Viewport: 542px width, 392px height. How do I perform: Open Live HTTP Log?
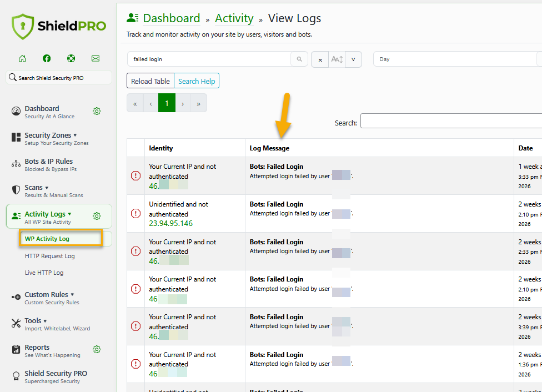click(x=44, y=273)
